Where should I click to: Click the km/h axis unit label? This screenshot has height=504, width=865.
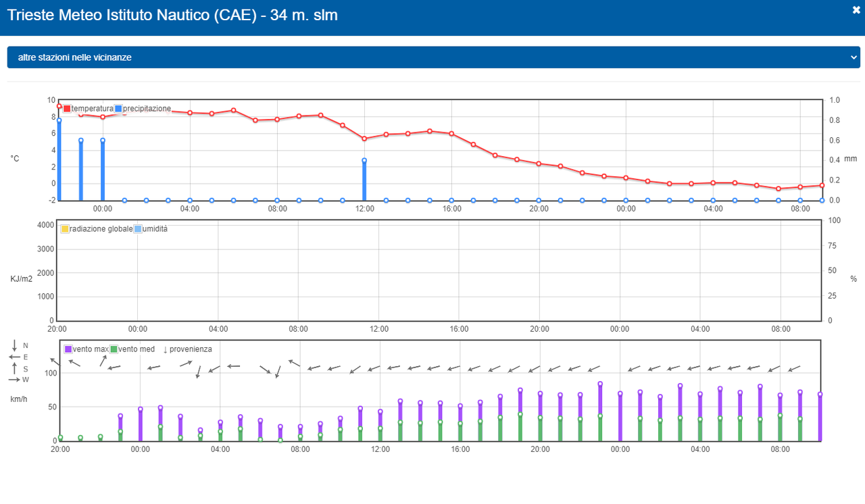click(18, 399)
